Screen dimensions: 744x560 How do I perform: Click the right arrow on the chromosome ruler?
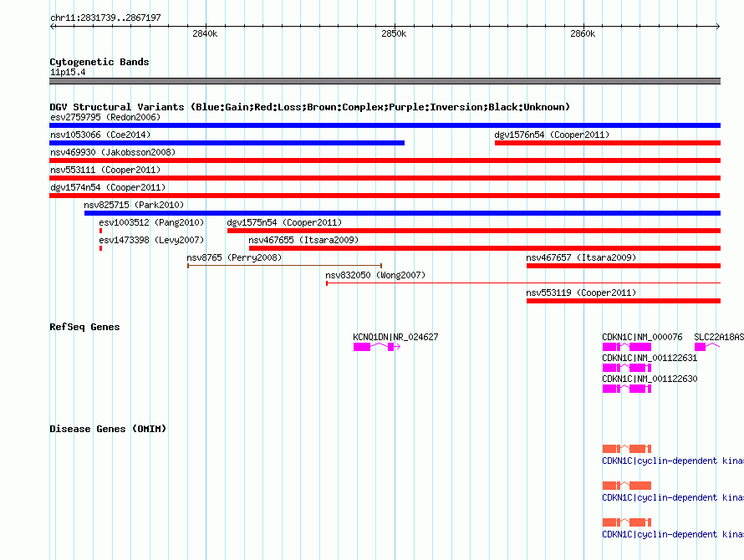717,26
